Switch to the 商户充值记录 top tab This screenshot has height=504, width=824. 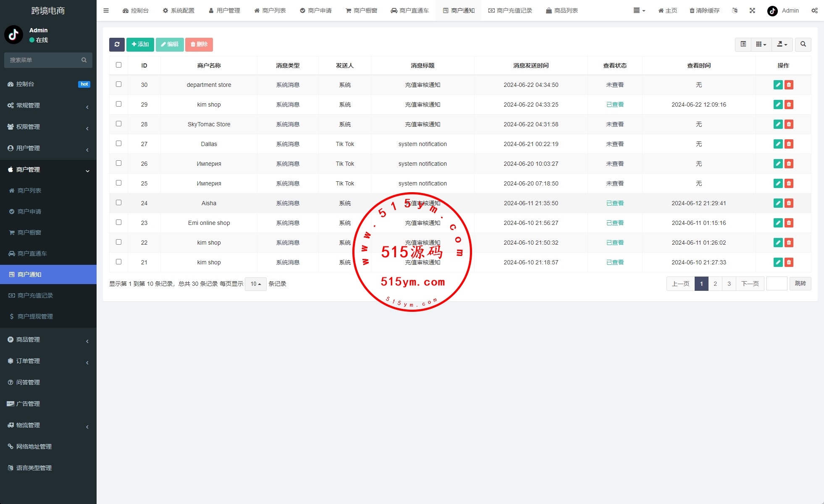(x=510, y=10)
